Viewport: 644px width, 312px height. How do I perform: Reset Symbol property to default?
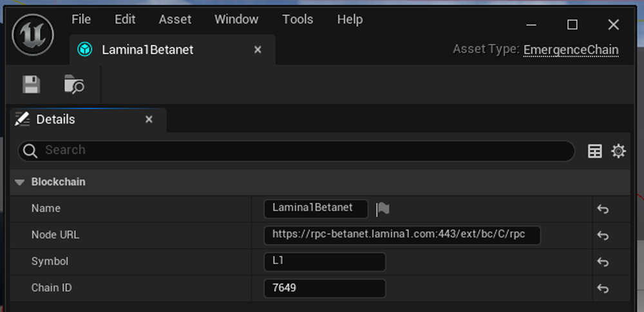(x=603, y=262)
